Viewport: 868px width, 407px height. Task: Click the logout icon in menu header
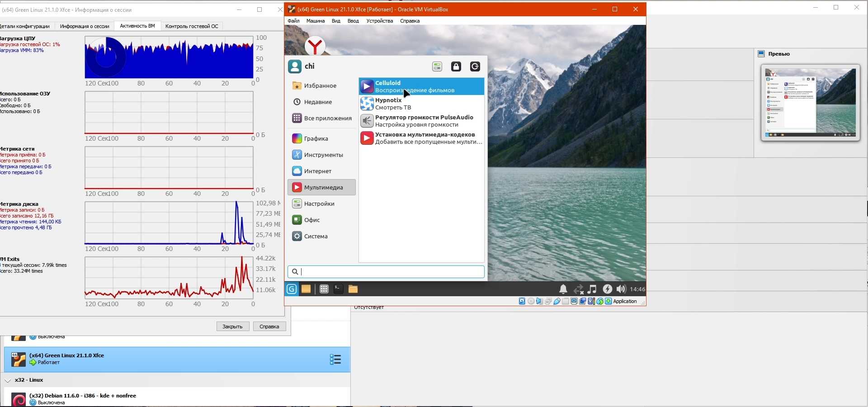(475, 66)
